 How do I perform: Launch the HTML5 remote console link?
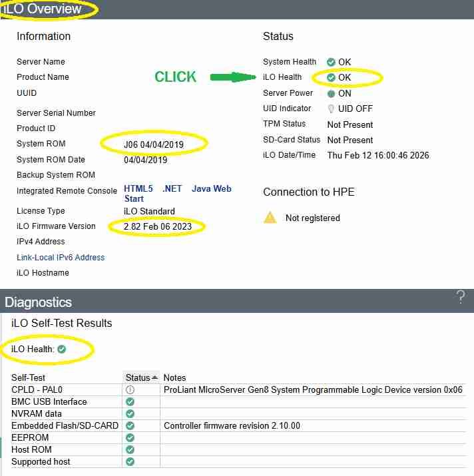138,188
